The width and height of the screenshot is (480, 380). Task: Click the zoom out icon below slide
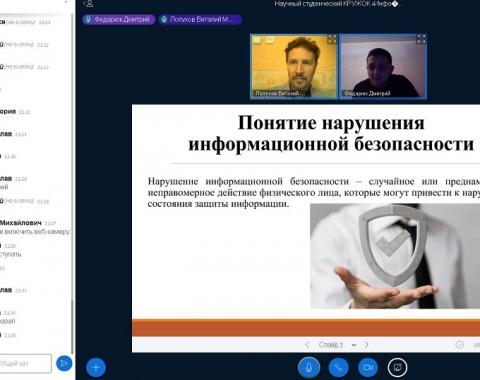(x=459, y=345)
